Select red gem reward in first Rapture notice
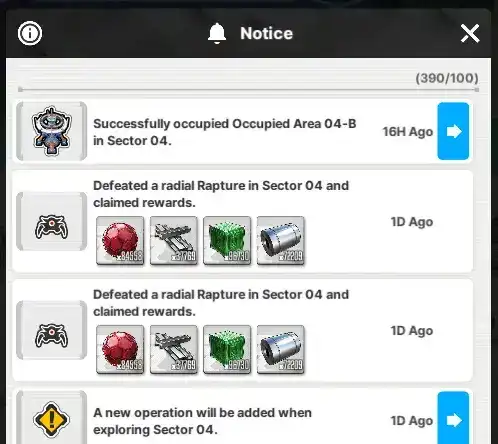 (120, 241)
